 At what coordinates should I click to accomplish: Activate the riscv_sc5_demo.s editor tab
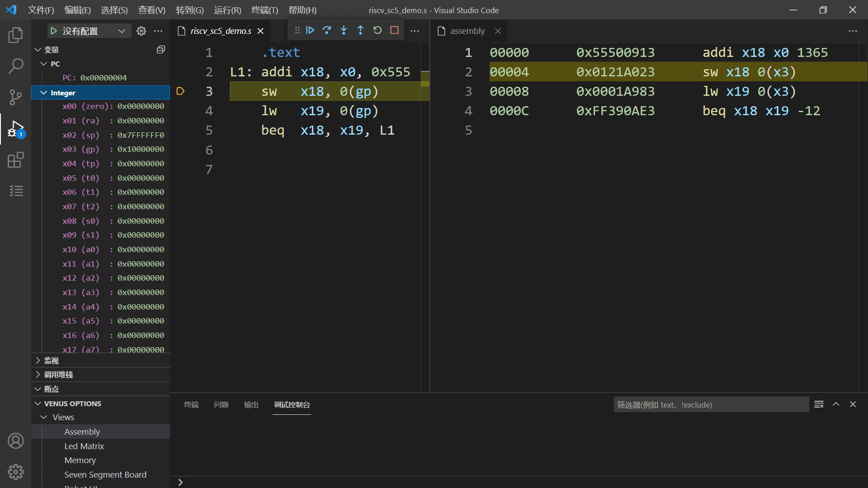click(221, 31)
